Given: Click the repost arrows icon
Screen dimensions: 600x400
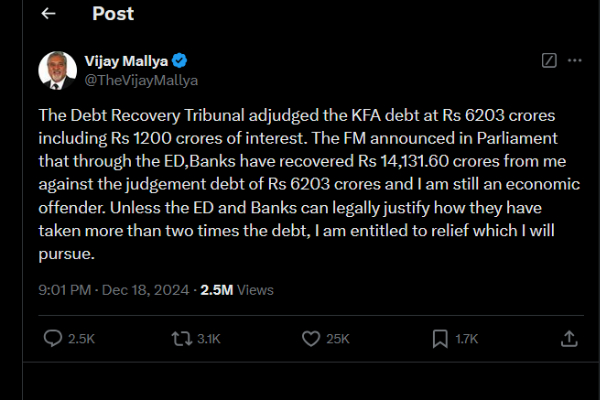Looking at the screenshot, I should [181, 338].
